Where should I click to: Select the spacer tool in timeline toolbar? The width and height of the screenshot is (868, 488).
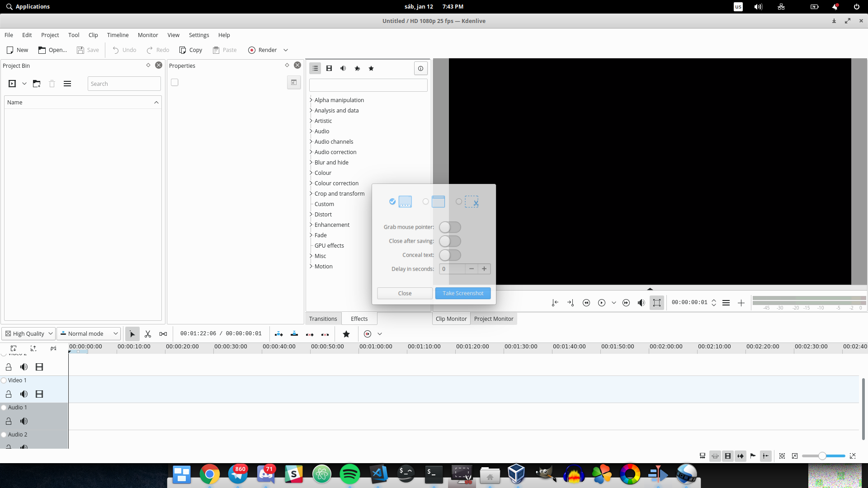163,334
